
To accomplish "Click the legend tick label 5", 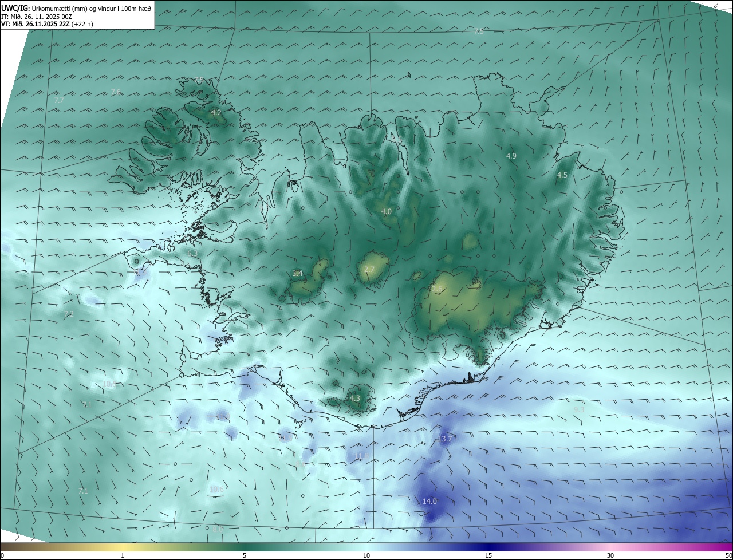I will (x=245, y=555).
